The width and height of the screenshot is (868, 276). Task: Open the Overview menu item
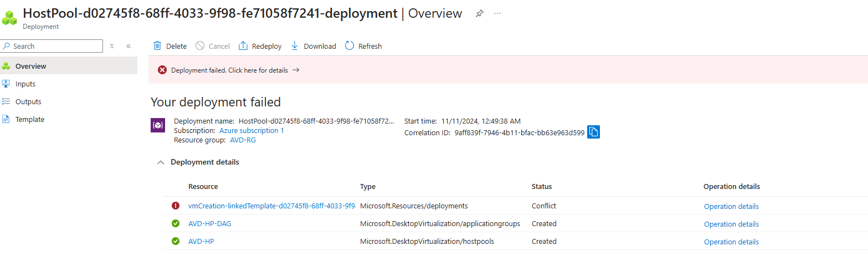[69, 66]
